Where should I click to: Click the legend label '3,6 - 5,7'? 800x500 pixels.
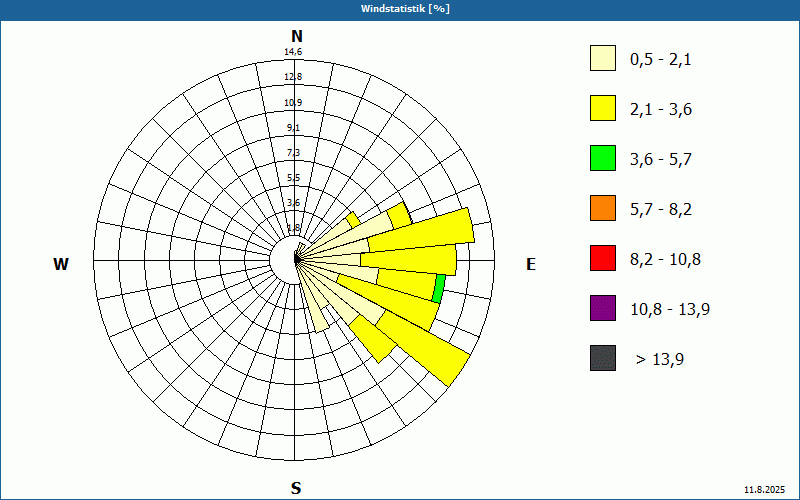(661, 160)
